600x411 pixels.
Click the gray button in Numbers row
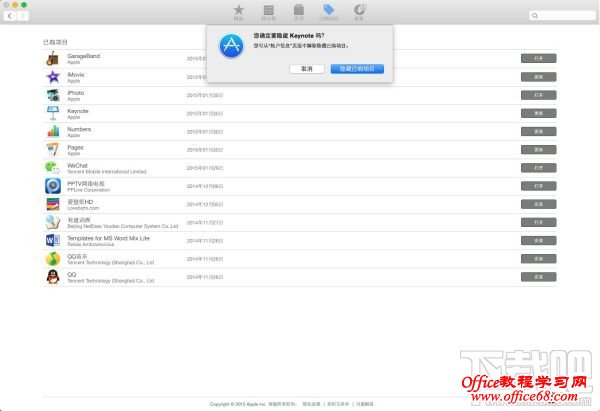point(538,131)
